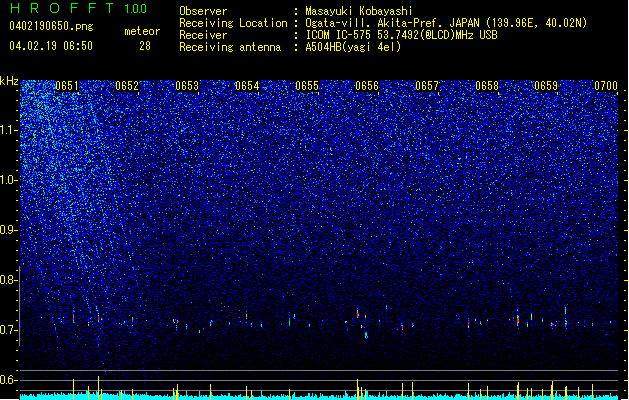Screen dimensions: 629x400
Task: Click the 0654 time marker
Action: click(x=247, y=86)
